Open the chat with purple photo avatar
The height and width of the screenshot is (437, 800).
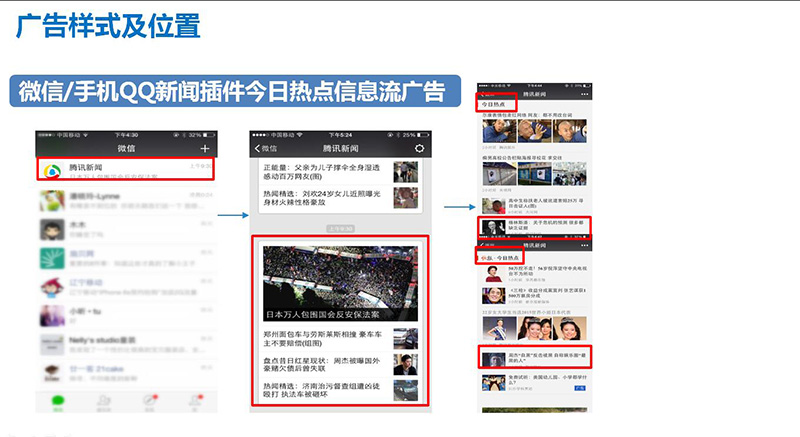click(x=127, y=316)
